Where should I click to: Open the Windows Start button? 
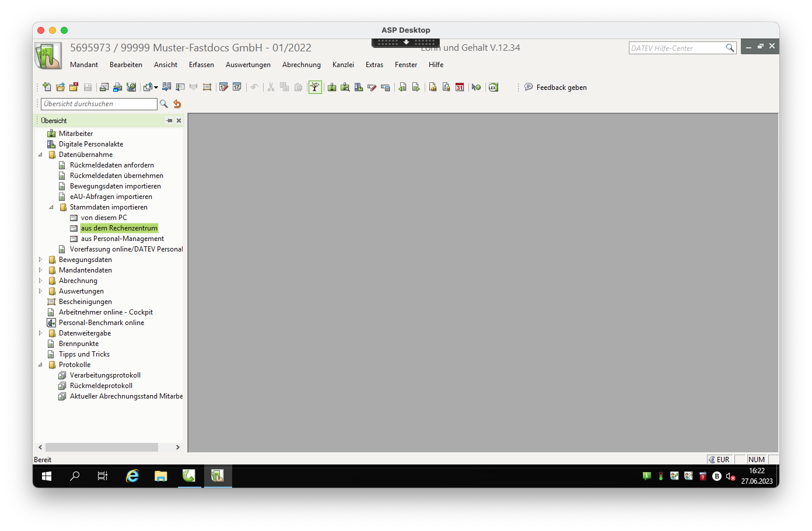47,476
